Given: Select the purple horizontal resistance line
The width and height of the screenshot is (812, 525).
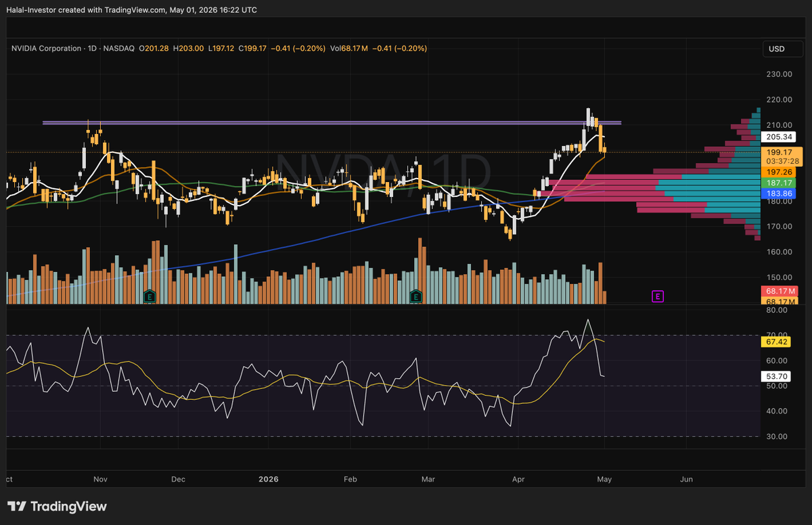Looking at the screenshot, I should 332,122.
